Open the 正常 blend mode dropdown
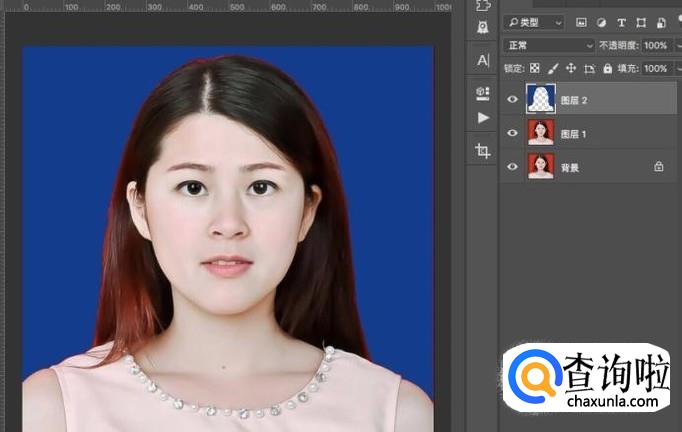Viewport: 682px width, 432px height. tap(549, 46)
